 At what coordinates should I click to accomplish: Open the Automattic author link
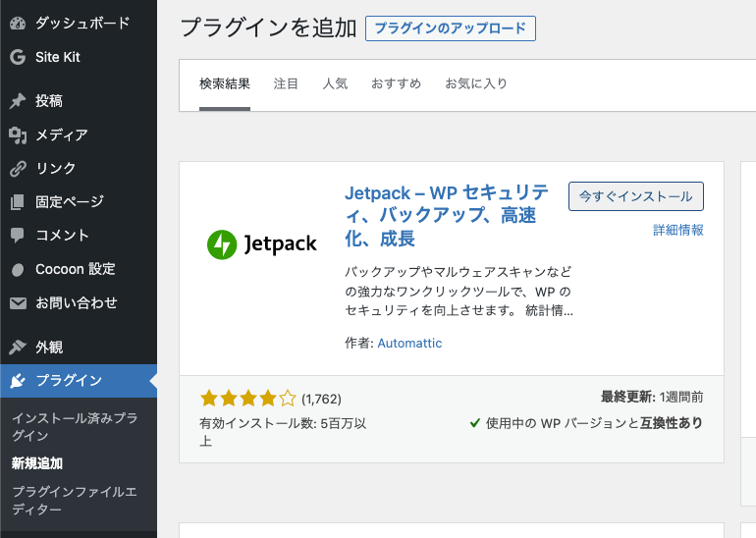409,344
